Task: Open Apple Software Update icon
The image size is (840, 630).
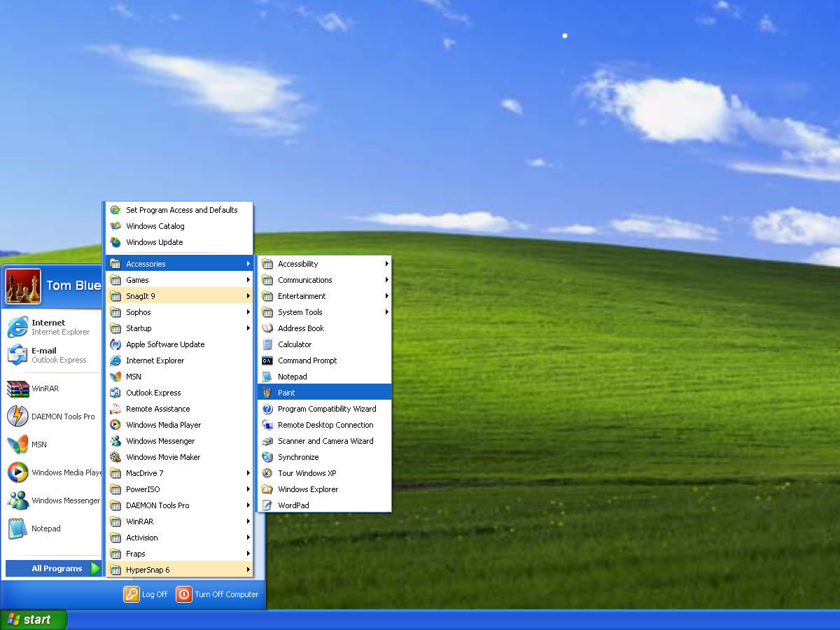Action: pyautogui.click(x=115, y=344)
